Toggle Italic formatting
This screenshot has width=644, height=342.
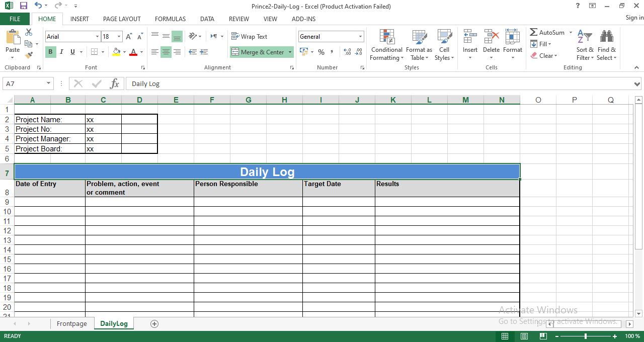pos(61,52)
